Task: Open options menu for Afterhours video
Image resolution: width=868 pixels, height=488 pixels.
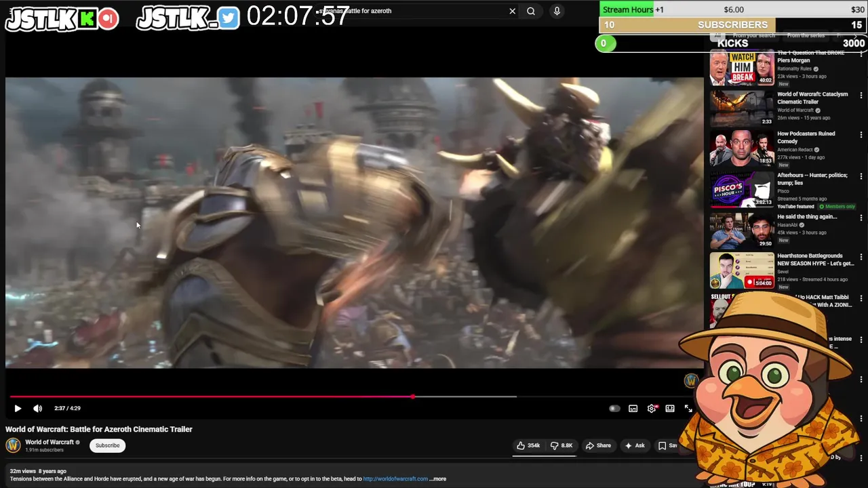Action: (x=861, y=177)
